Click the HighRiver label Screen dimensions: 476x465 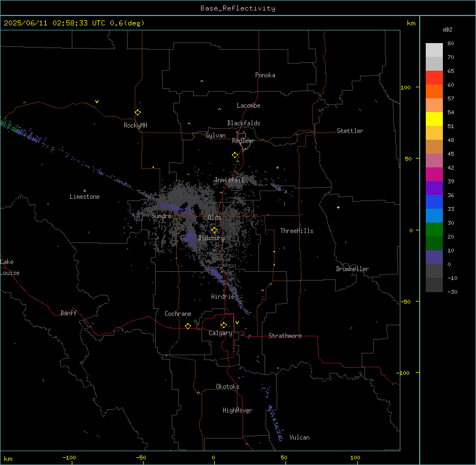[237, 410]
